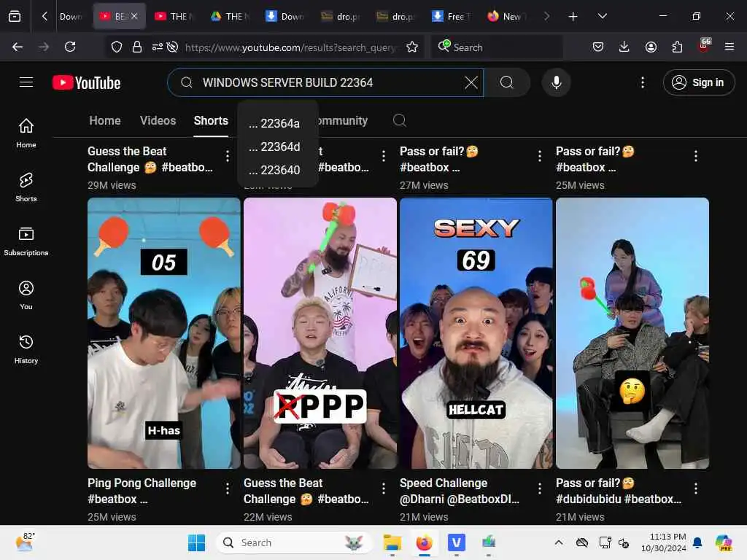Start voice search with microphone icon

pos(556,82)
